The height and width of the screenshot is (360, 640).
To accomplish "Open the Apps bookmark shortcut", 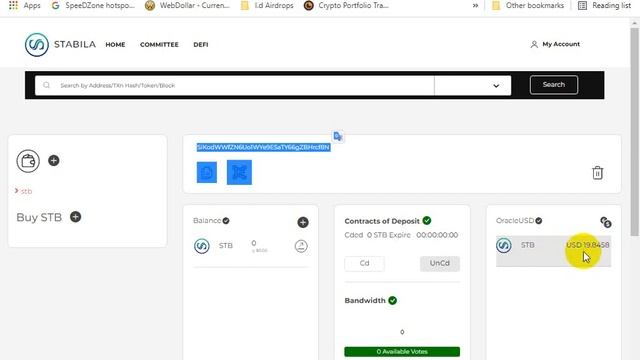I will pyautogui.click(x=24, y=6).
